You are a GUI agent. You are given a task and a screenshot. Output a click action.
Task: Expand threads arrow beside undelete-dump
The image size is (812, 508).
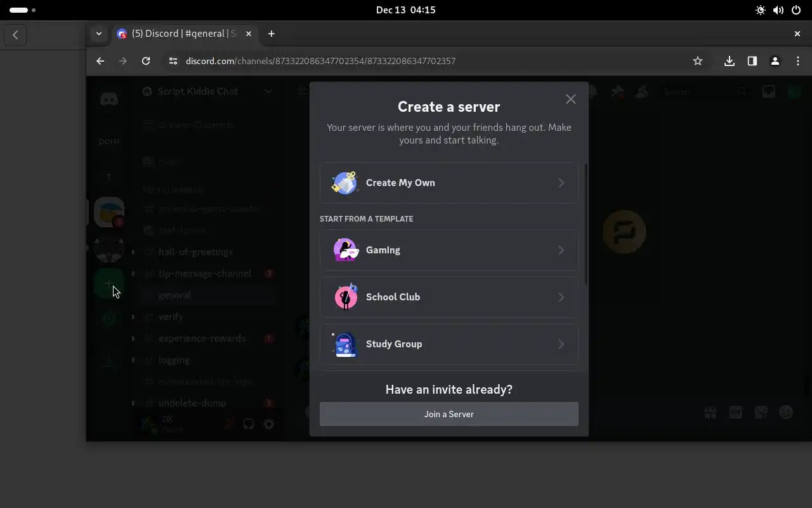point(133,403)
